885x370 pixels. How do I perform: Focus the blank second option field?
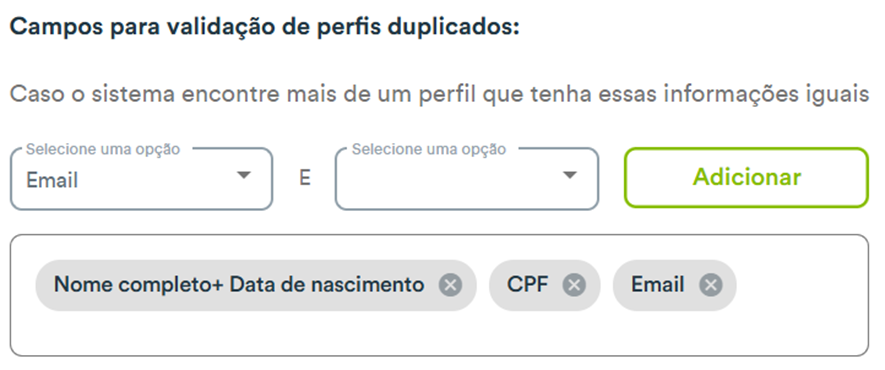pyautogui.click(x=467, y=179)
